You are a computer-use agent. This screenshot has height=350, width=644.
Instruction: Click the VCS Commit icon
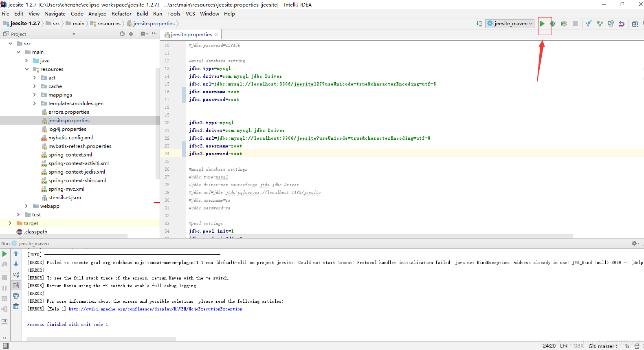tap(600, 24)
